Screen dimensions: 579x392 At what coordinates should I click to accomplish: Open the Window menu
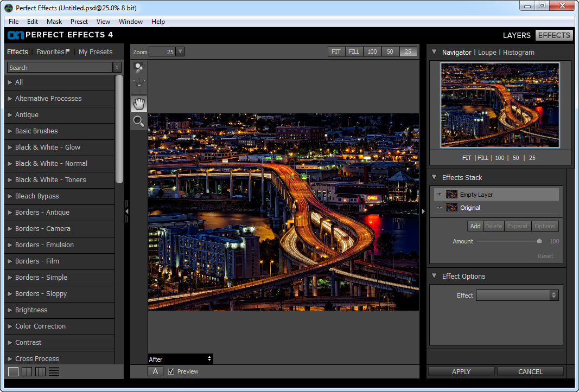(131, 21)
